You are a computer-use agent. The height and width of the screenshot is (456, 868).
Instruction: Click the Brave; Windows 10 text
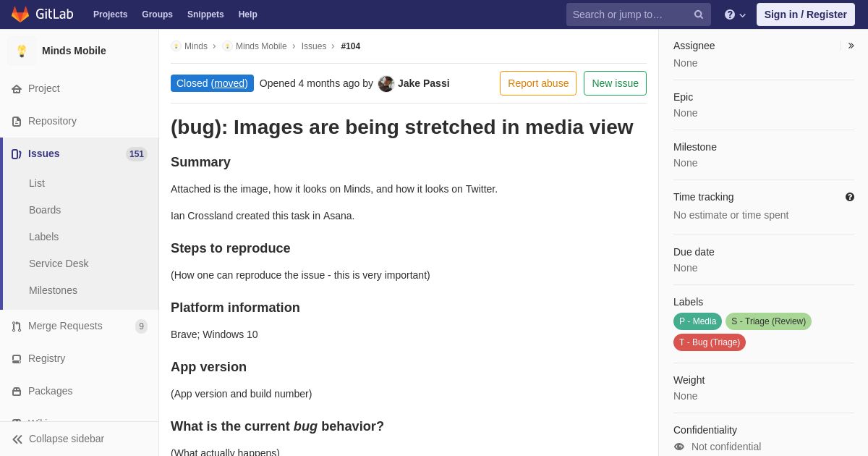pyautogui.click(x=214, y=334)
